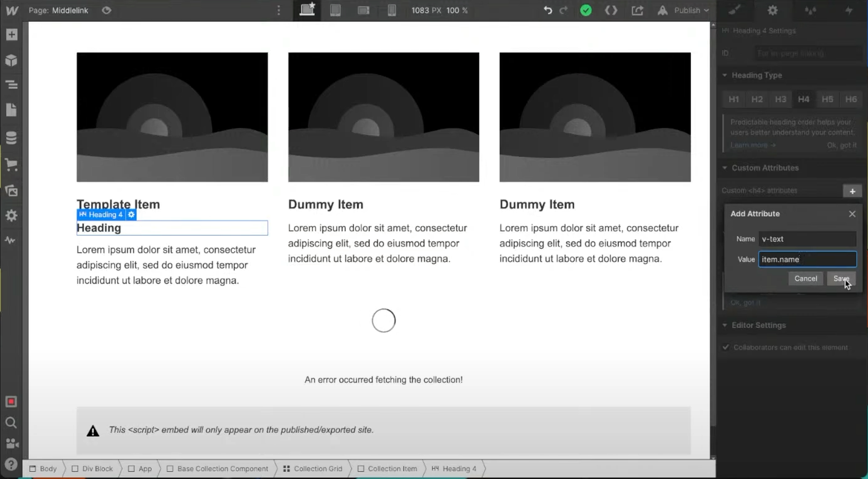Switch to the Element Settings gear tab
Image resolution: width=868 pixels, height=479 pixels.
point(773,10)
